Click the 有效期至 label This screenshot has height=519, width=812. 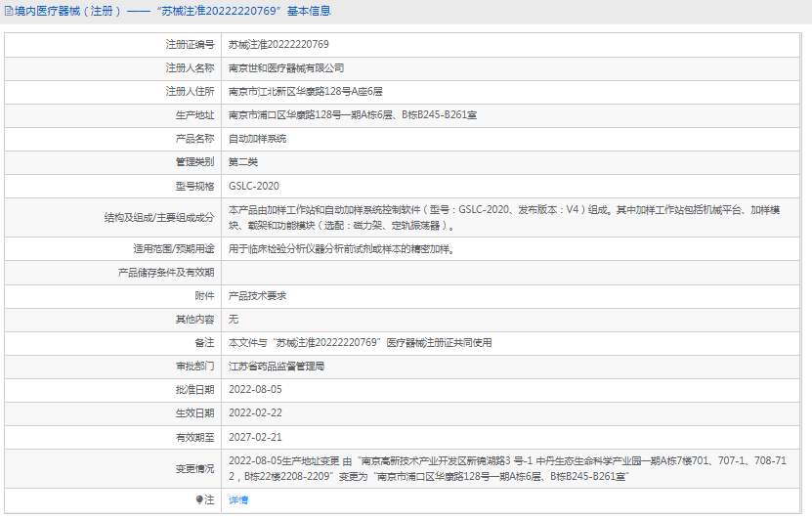(194, 437)
